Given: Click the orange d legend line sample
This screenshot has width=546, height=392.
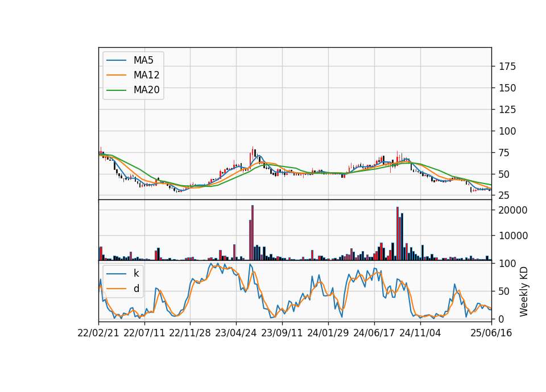Looking at the screenshot, I should coord(116,289).
